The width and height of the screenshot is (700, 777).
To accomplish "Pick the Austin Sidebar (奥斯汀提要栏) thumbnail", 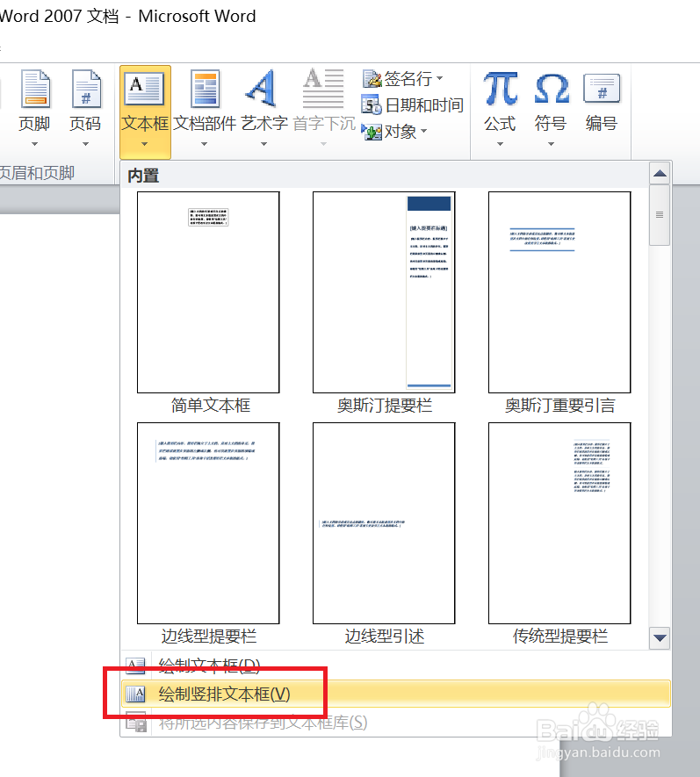I will pyautogui.click(x=384, y=292).
